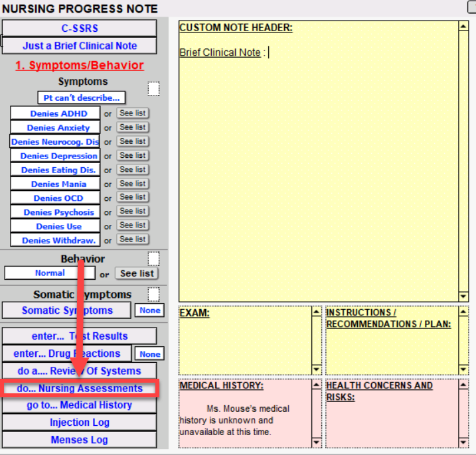Toggle the checkbox next to Behavior

pyautogui.click(x=153, y=258)
